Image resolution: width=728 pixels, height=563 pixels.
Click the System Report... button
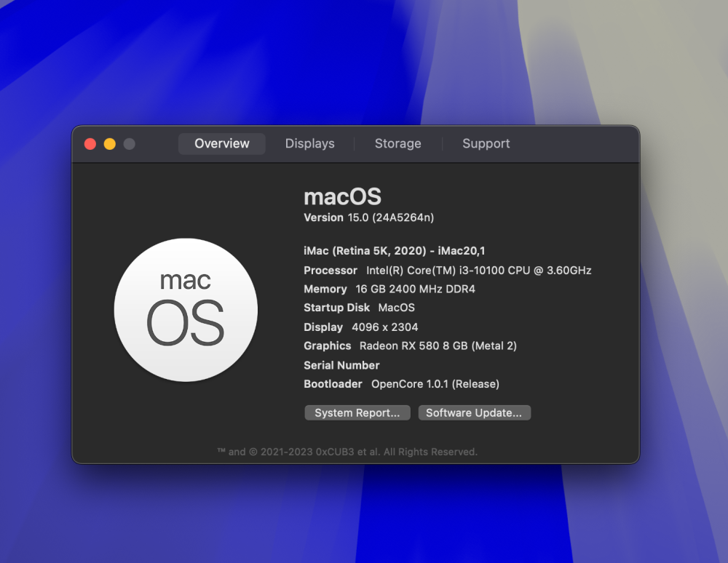pyautogui.click(x=357, y=412)
